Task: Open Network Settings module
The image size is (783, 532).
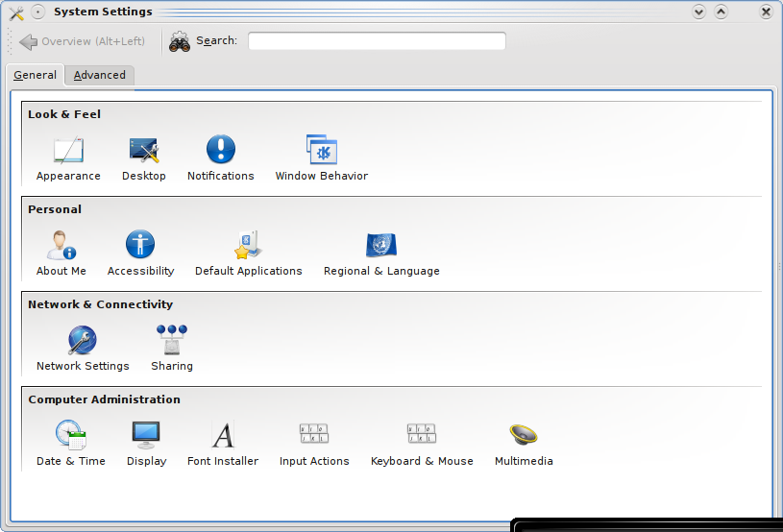Action: pos(83,349)
